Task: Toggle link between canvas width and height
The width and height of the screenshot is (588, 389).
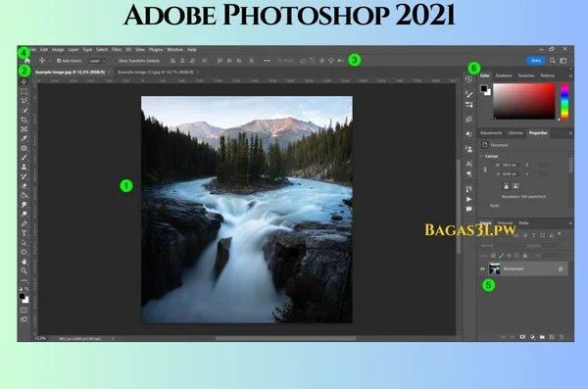Action: pyautogui.click(x=485, y=170)
